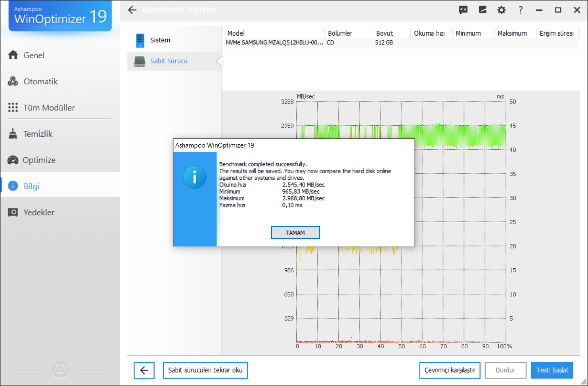Click the MB/sec axis label on chart
588x386 pixels.
[306, 96]
